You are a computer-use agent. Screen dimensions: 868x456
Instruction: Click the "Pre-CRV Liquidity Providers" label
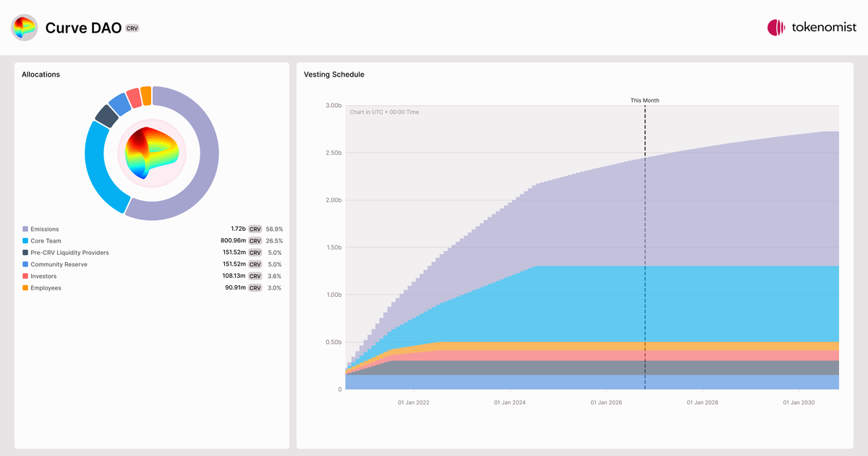[x=70, y=253]
